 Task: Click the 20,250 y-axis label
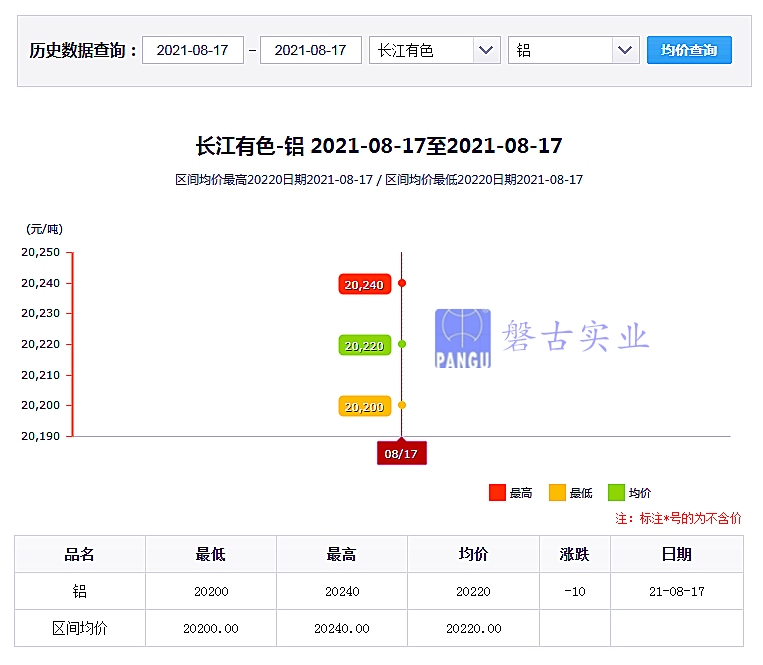(x=40, y=252)
